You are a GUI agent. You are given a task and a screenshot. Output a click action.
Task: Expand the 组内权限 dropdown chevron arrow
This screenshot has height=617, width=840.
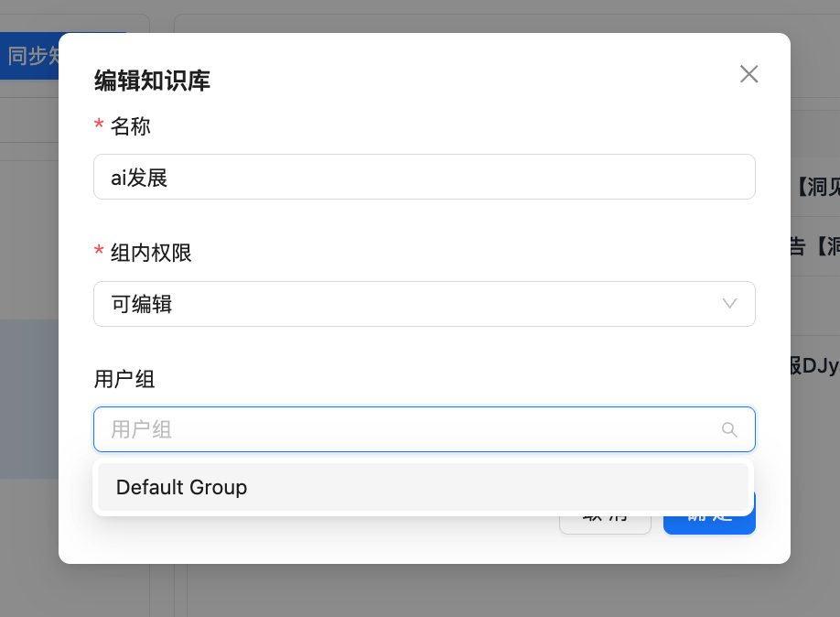point(729,304)
